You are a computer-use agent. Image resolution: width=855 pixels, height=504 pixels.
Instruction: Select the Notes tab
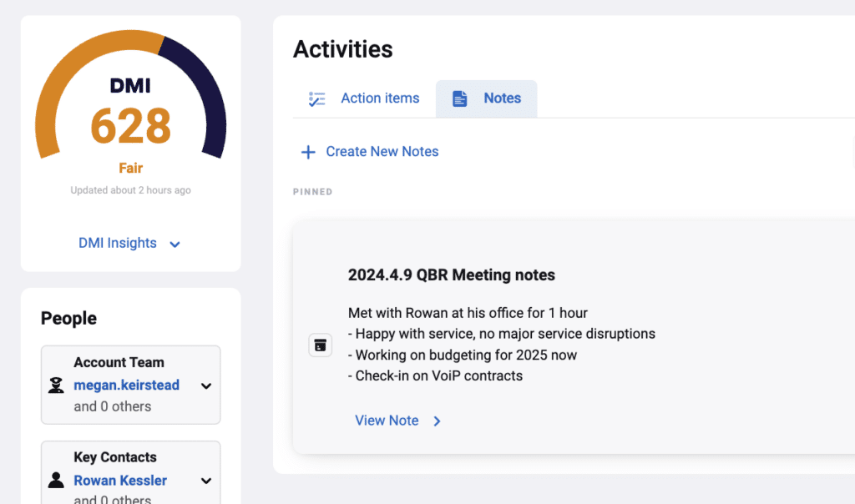pos(503,98)
